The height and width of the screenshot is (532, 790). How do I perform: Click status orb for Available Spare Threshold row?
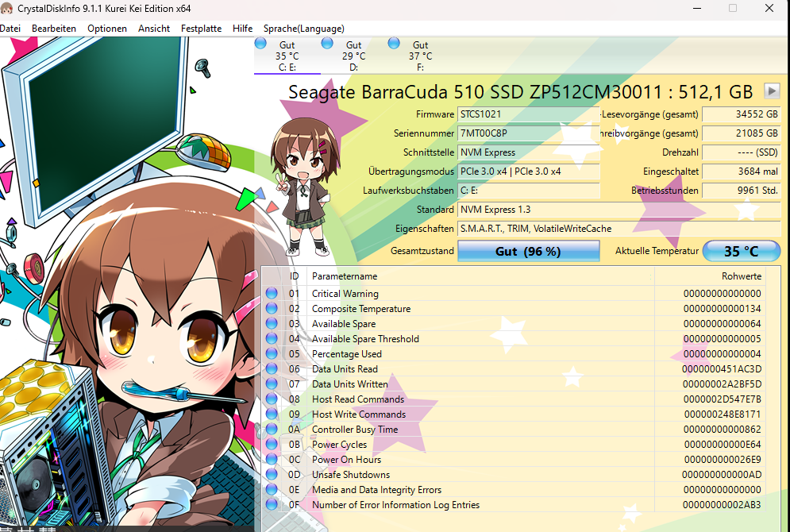tap(272, 338)
